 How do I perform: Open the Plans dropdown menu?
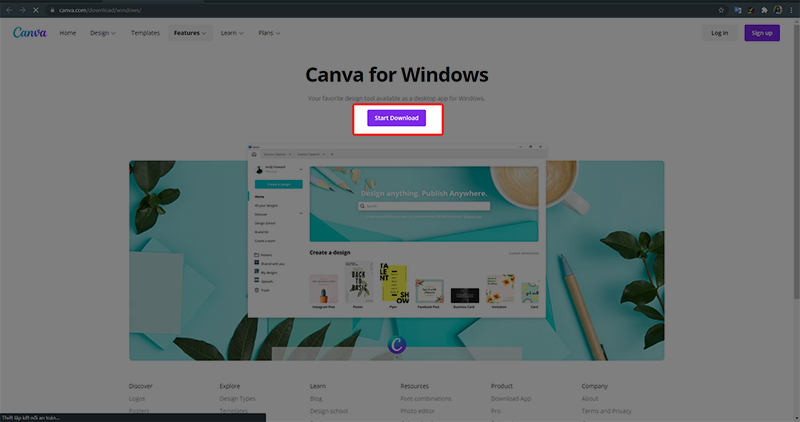click(x=270, y=33)
